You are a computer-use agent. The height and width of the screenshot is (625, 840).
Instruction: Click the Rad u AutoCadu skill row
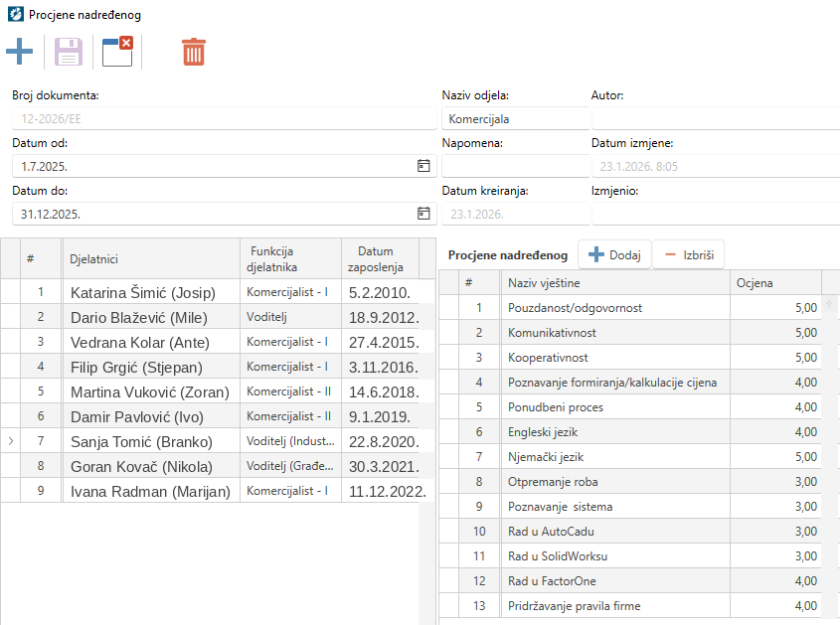(x=630, y=531)
